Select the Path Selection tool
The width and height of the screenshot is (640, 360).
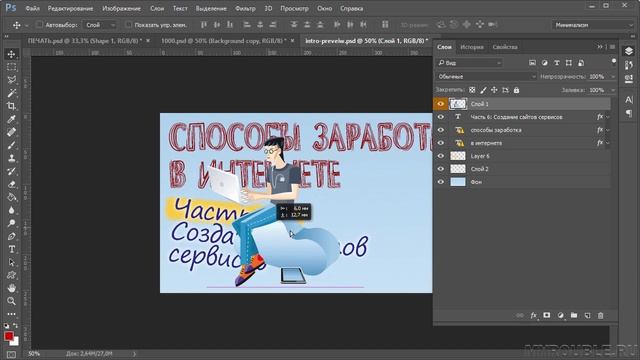[x=11, y=262]
